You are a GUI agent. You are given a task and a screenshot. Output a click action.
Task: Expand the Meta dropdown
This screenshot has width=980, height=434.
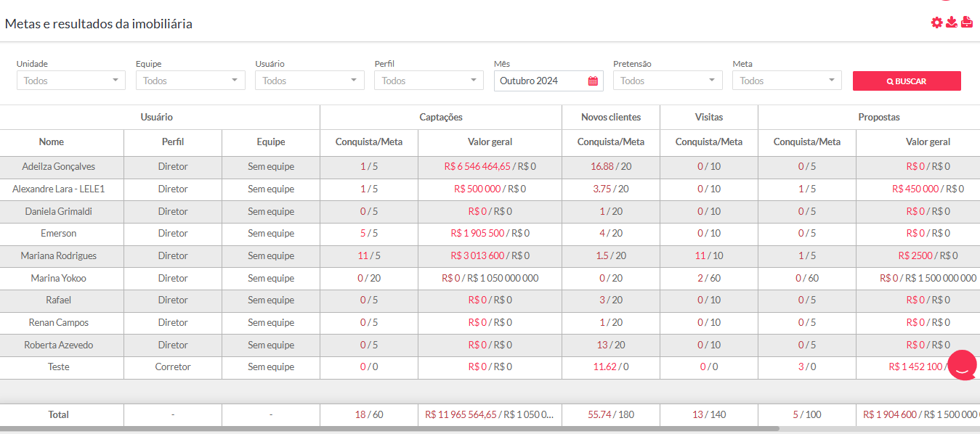pyautogui.click(x=787, y=81)
